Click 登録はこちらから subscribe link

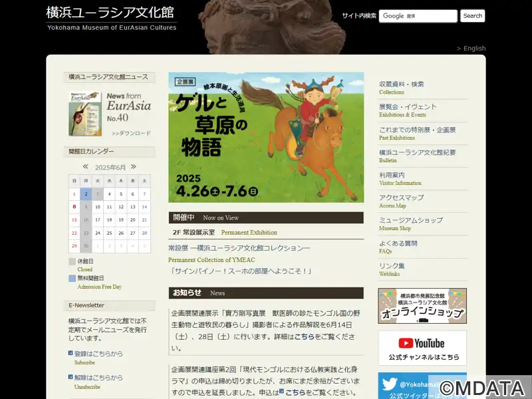click(98, 354)
